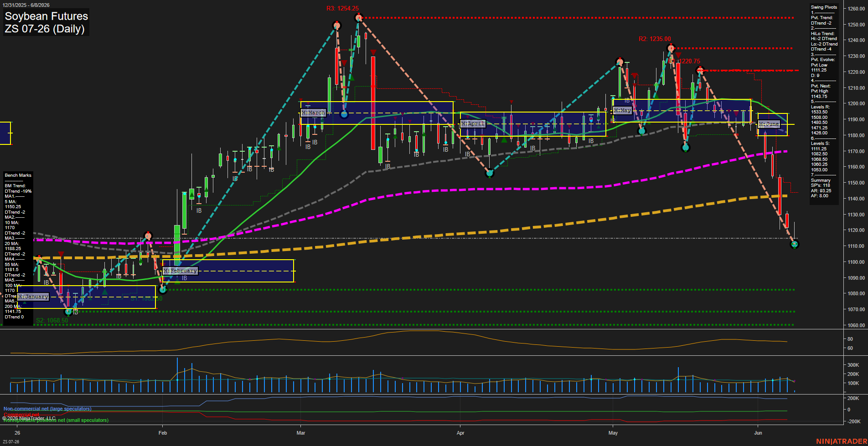Click the Mar label on the time axis
Viewport: 868px width, 446px height.
pyautogui.click(x=301, y=433)
